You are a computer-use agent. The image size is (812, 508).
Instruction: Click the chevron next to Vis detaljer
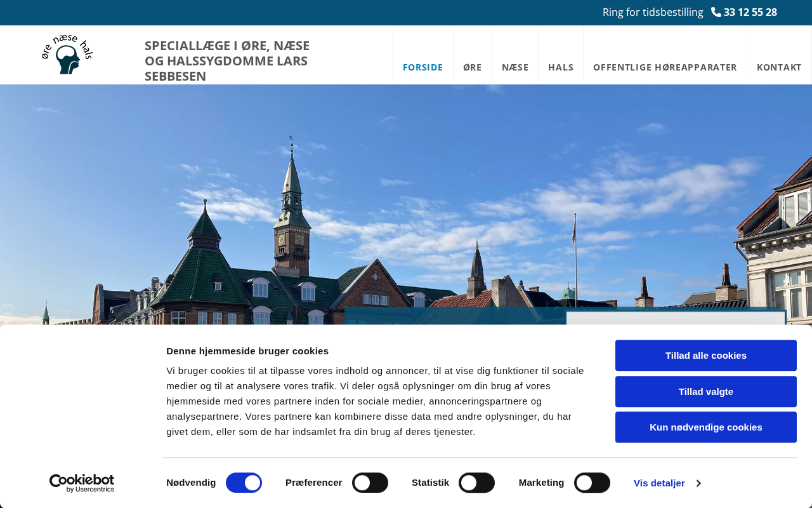[x=698, y=483]
